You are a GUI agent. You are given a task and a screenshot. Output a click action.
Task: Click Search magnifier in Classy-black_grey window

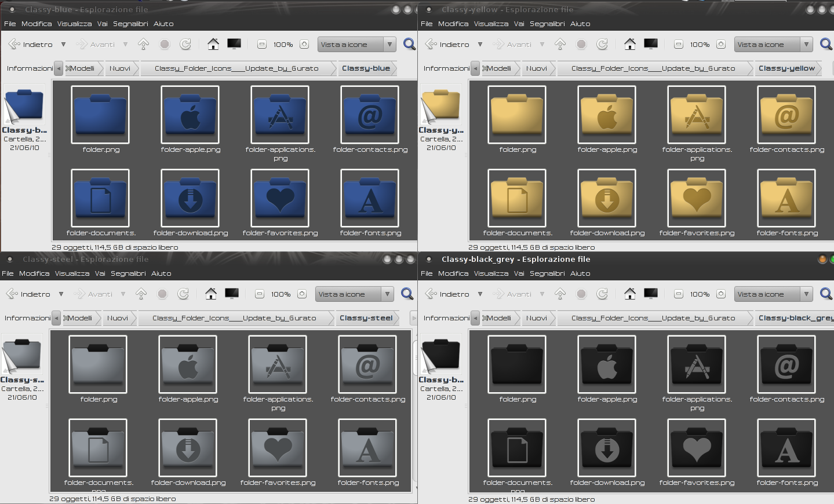(826, 294)
